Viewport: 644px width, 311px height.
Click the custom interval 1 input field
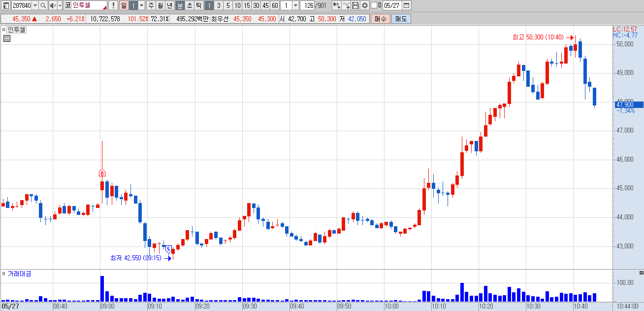coord(286,5)
